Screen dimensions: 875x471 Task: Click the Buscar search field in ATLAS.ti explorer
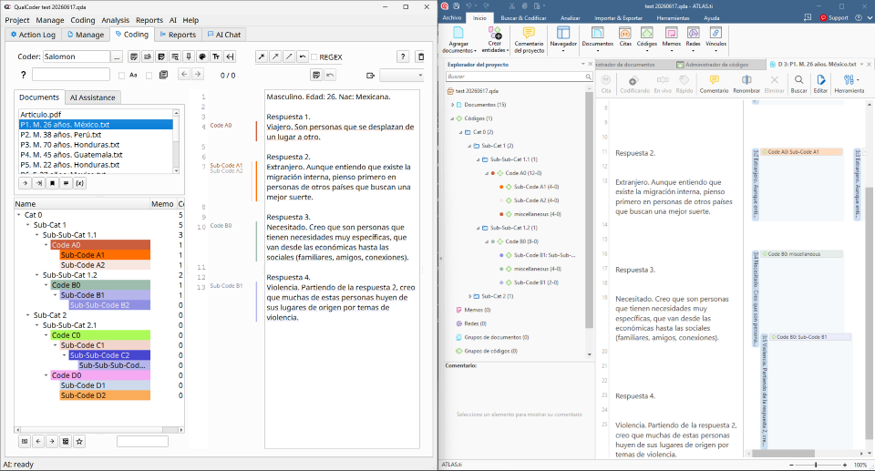[x=518, y=76]
